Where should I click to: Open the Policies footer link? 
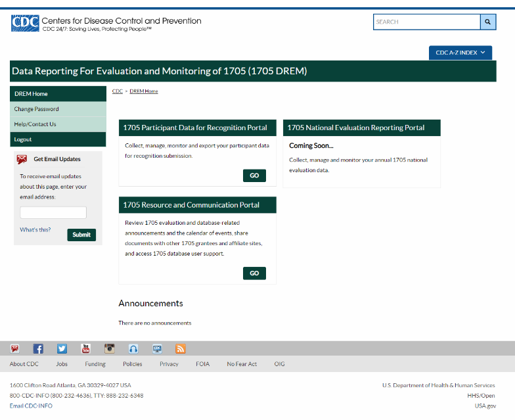pyautogui.click(x=133, y=364)
